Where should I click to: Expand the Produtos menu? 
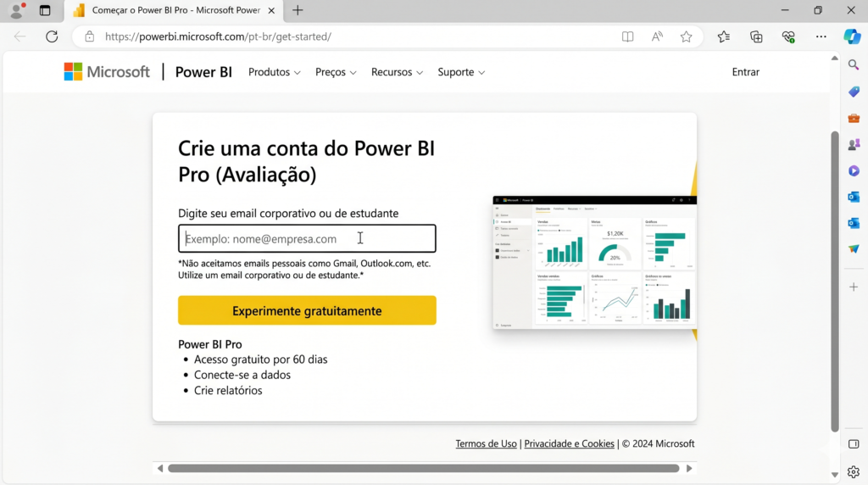pyautogui.click(x=274, y=72)
